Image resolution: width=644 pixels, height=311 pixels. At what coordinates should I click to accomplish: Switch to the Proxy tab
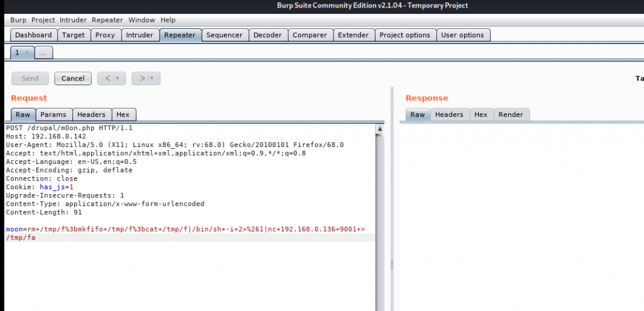[105, 35]
